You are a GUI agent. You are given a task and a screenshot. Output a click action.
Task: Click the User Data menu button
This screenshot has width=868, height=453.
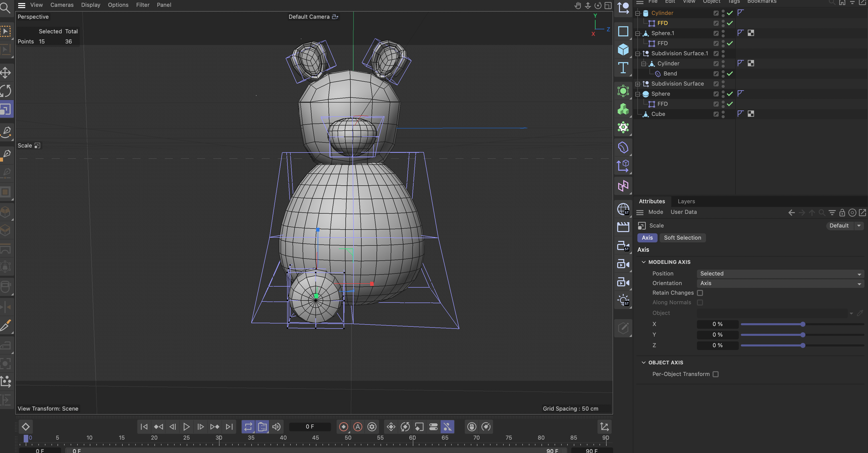click(x=683, y=212)
